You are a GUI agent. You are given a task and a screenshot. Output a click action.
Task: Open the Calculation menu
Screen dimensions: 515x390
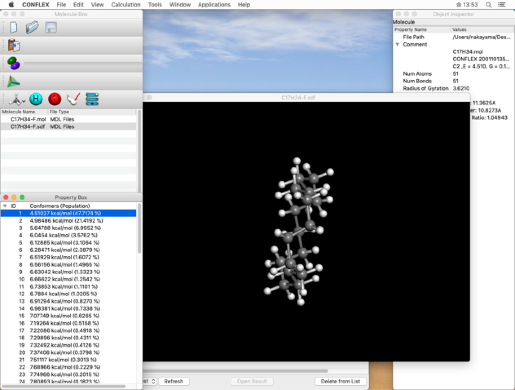point(126,5)
